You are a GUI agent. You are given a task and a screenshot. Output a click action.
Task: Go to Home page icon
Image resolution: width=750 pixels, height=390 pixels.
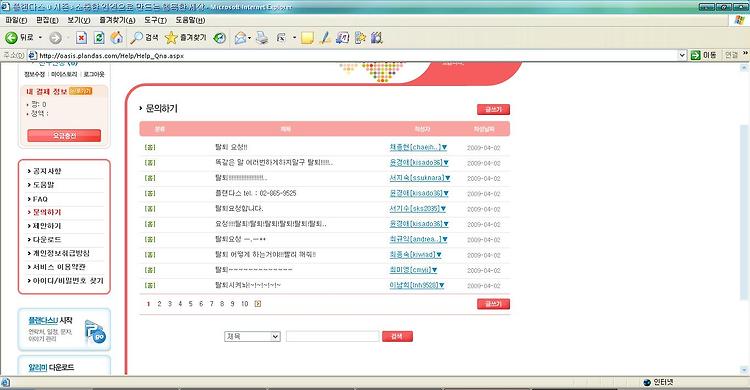pos(116,37)
